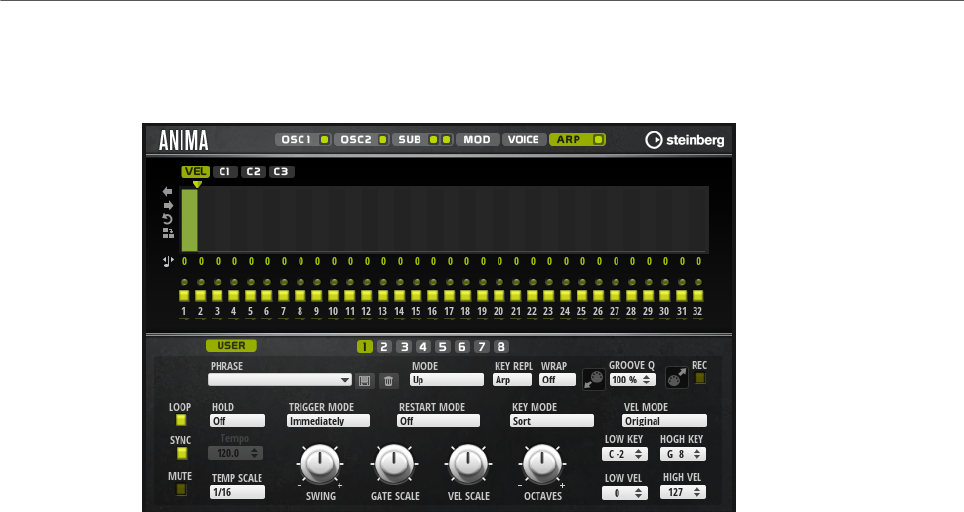The height and width of the screenshot is (512, 964).
Task: Open the RESTART MODE dropdown
Action: pos(438,421)
